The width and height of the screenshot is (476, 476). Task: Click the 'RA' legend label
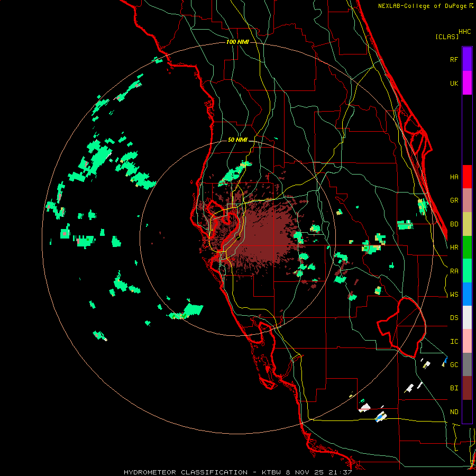tap(454, 271)
